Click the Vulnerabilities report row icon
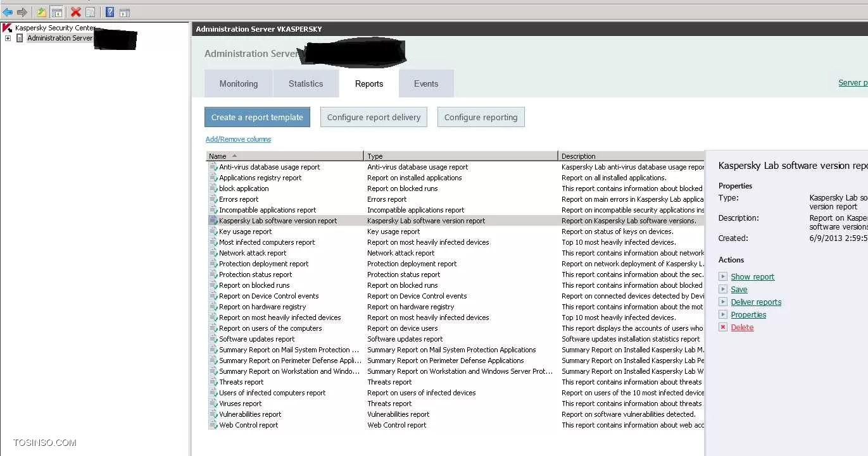Screen dimensions: 868x456 pyautogui.click(x=213, y=414)
